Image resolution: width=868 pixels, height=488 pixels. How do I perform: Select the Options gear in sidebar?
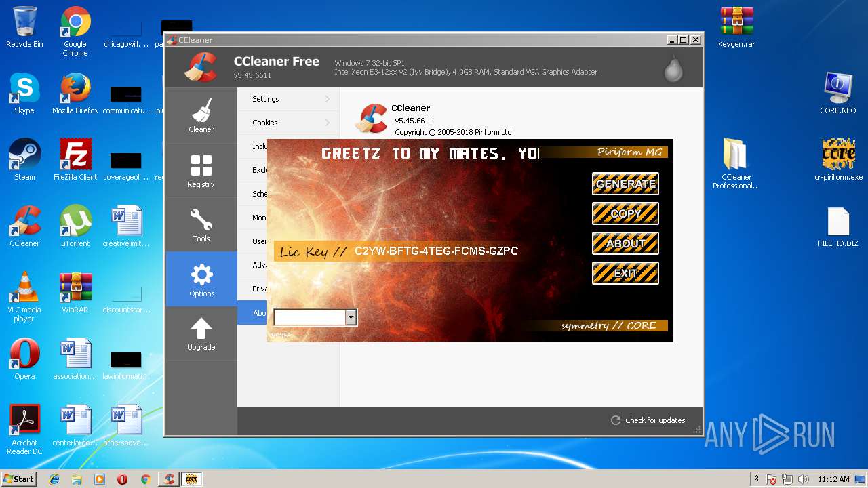[201, 279]
